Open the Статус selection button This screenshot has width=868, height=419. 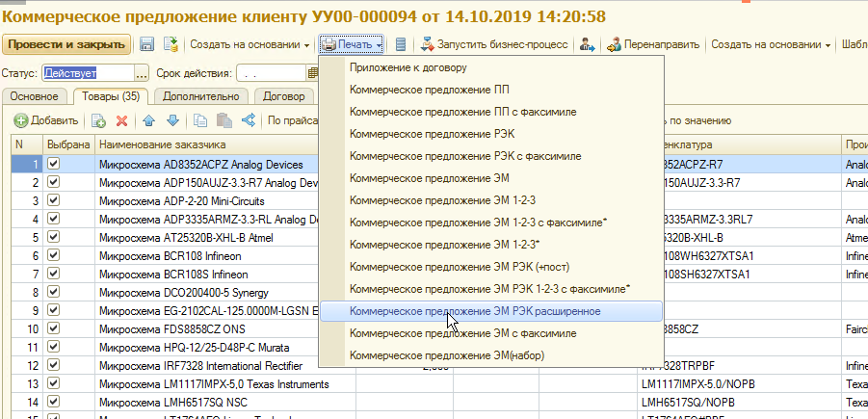(142, 72)
